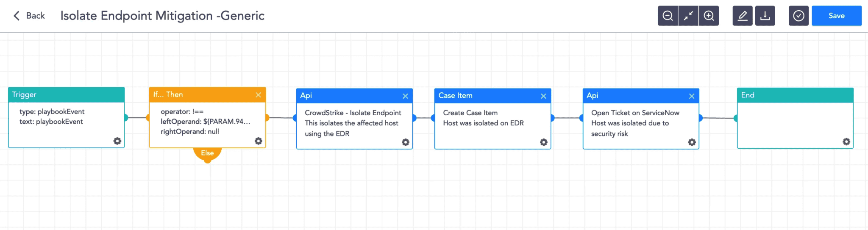This screenshot has width=868, height=230.
Task: Select the End node header
Action: pos(795,95)
